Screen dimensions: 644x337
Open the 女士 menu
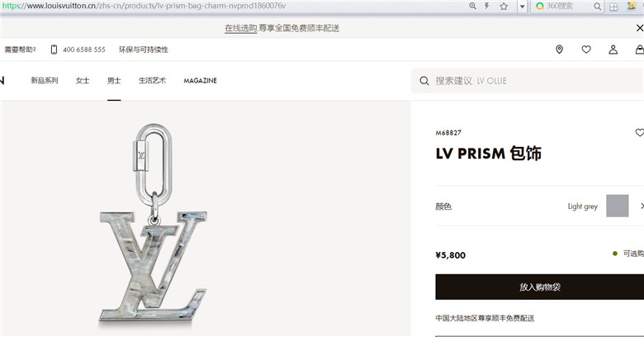coord(82,81)
